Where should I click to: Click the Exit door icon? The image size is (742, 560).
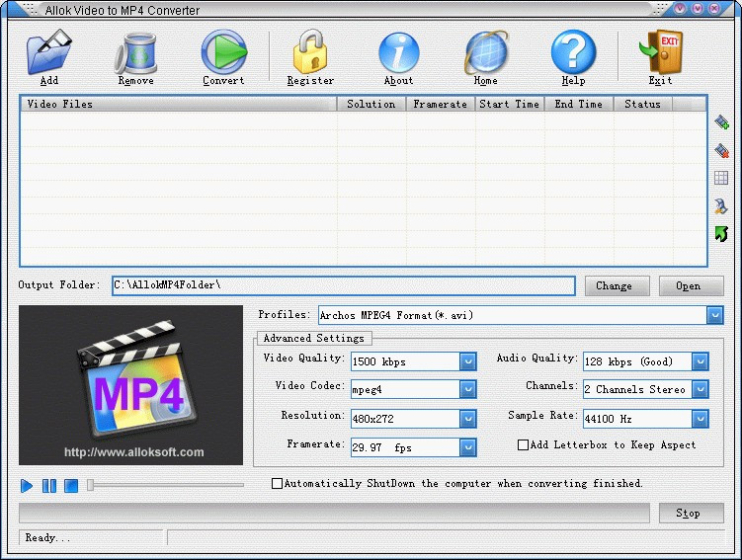(661, 52)
